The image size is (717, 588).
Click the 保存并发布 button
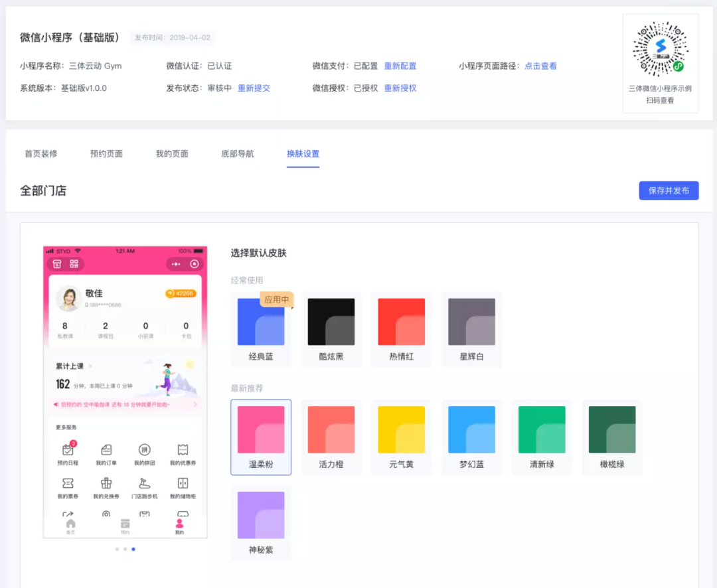click(669, 190)
